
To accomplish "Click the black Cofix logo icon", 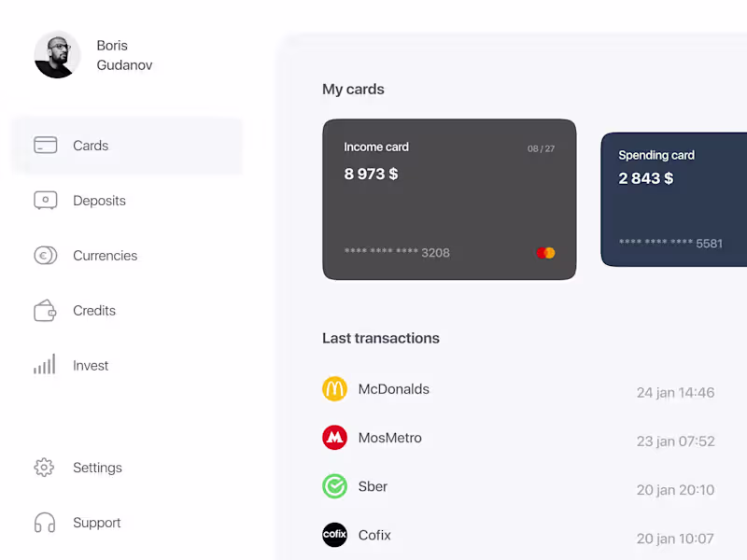I will (x=334, y=535).
